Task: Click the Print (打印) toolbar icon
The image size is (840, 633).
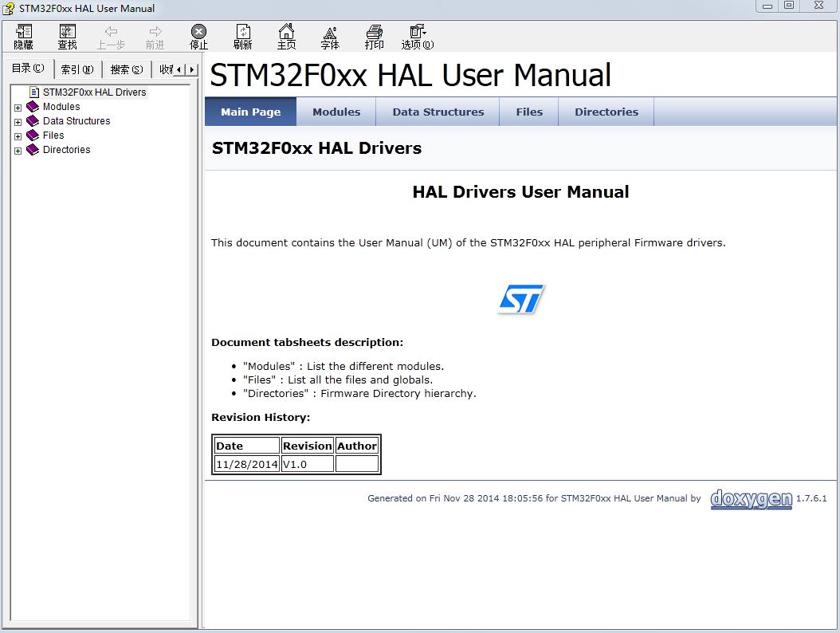Action: pos(374,37)
